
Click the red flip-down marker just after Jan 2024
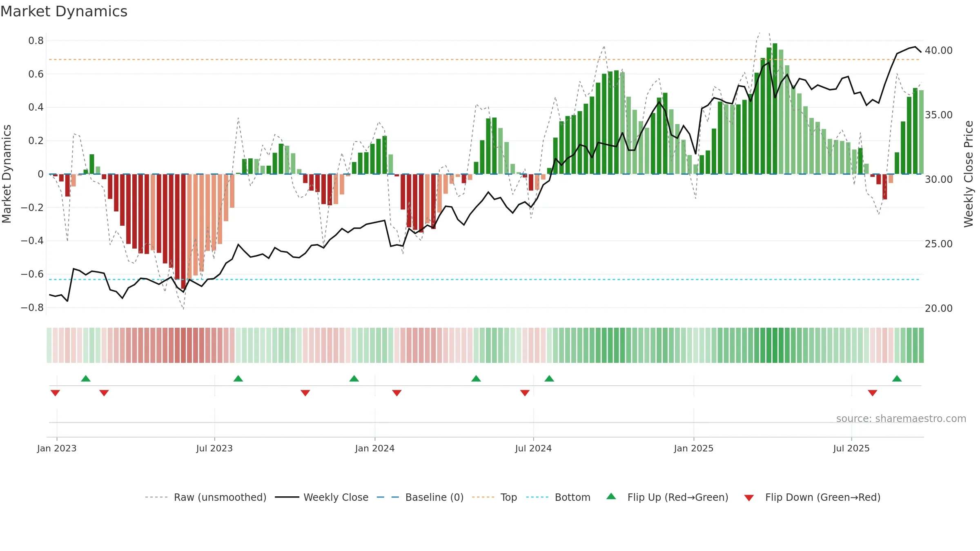pyautogui.click(x=396, y=393)
